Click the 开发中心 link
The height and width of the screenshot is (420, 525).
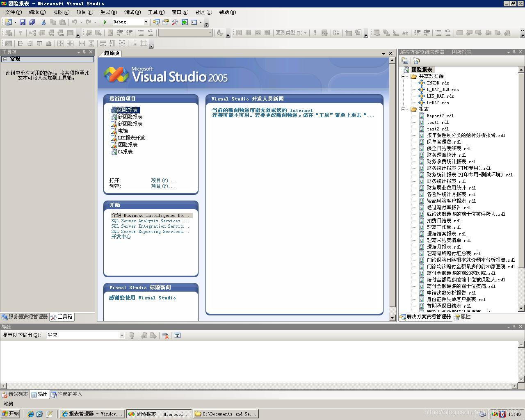coord(121,237)
